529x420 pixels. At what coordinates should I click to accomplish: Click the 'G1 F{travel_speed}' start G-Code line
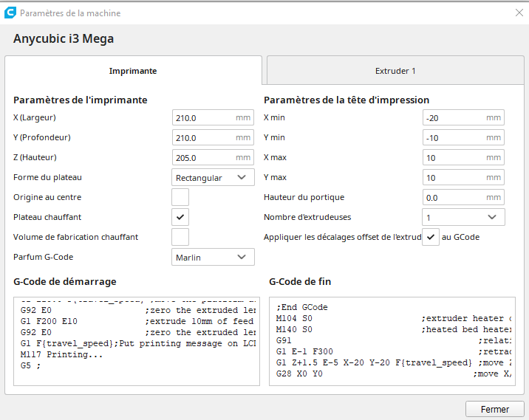tap(138, 343)
